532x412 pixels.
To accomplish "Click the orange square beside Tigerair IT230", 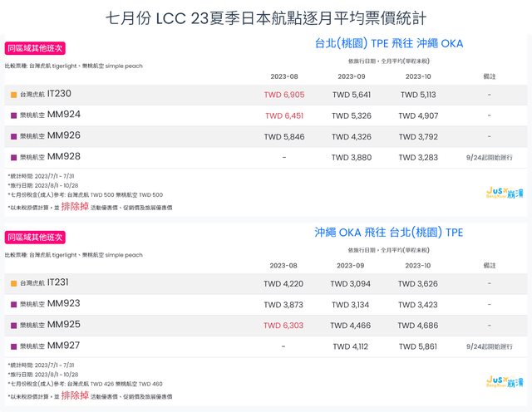I will (x=13, y=95).
